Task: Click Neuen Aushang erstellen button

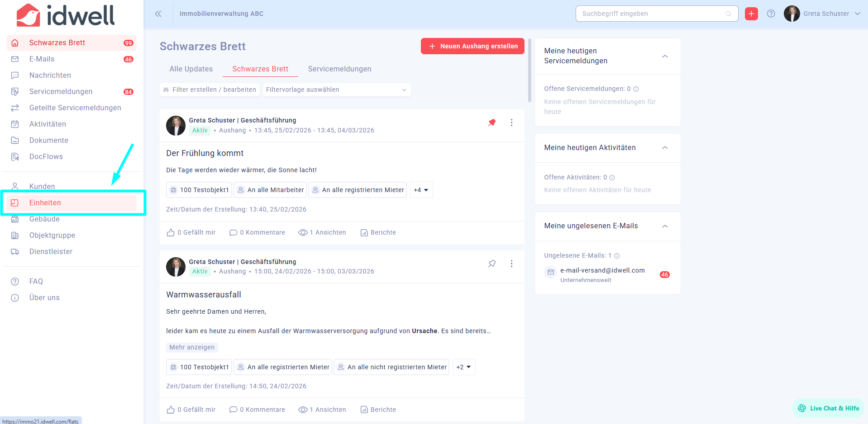Action: coord(472,46)
